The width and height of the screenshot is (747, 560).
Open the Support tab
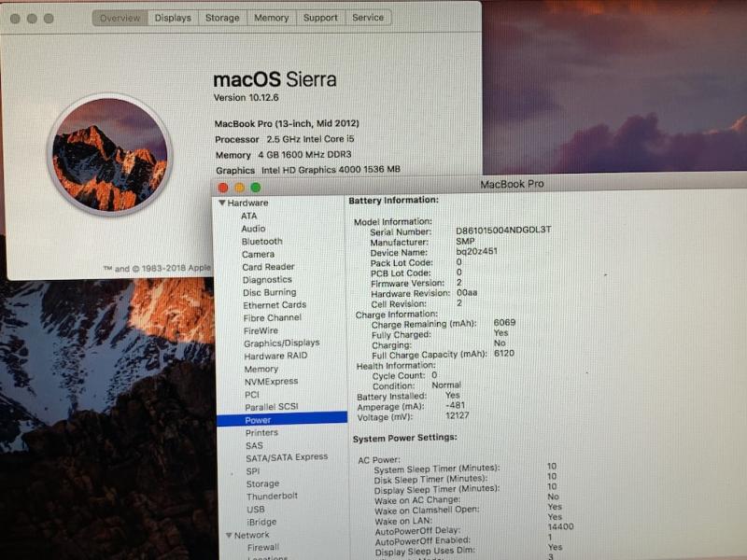pyautogui.click(x=320, y=18)
